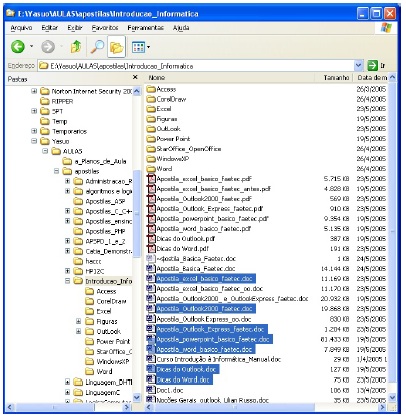Sort by the Tamanho column header
Screen dimensions: 406x417
[x=334, y=78]
